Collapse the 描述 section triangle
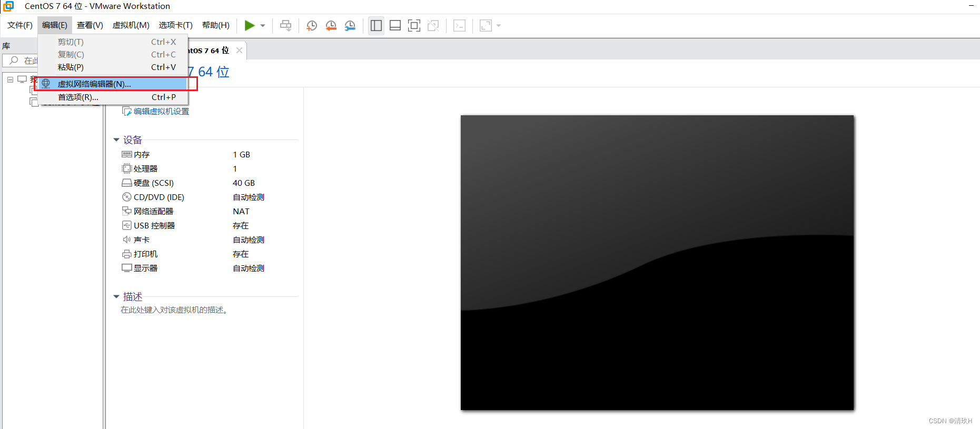980x429 pixels. [x=116, y=297]
